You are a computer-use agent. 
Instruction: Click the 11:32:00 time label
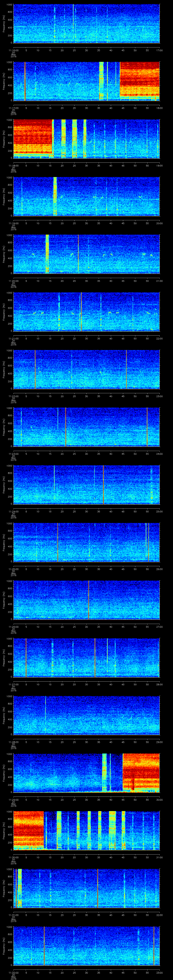tap(13, 972)
